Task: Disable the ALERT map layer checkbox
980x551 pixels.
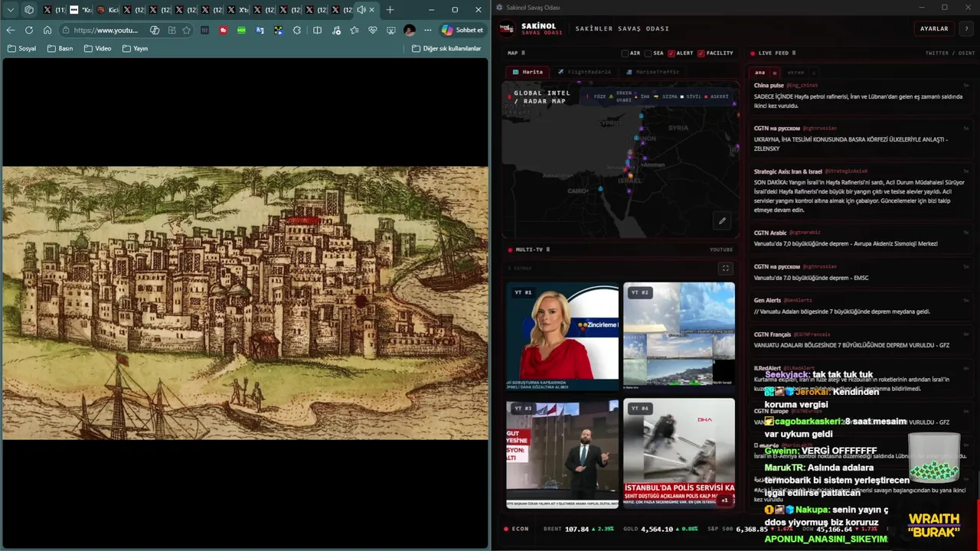Action: (x=671, y=54)
